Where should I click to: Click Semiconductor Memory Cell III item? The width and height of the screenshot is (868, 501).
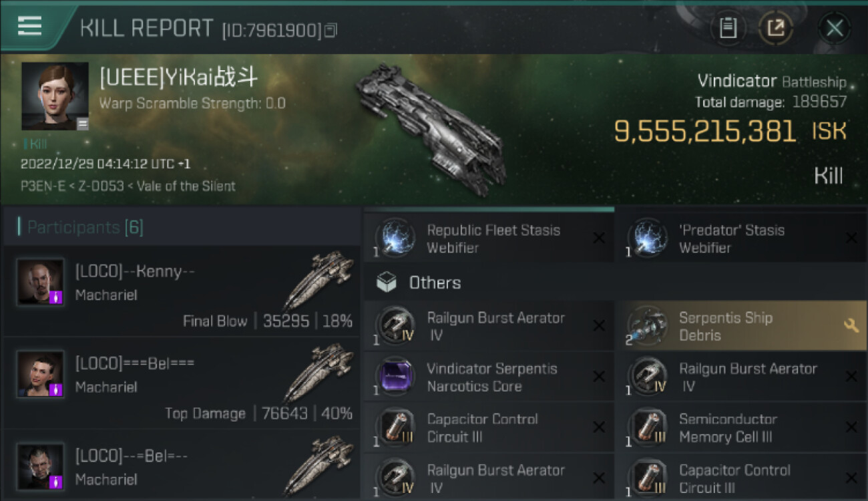(x=740, y=428)
